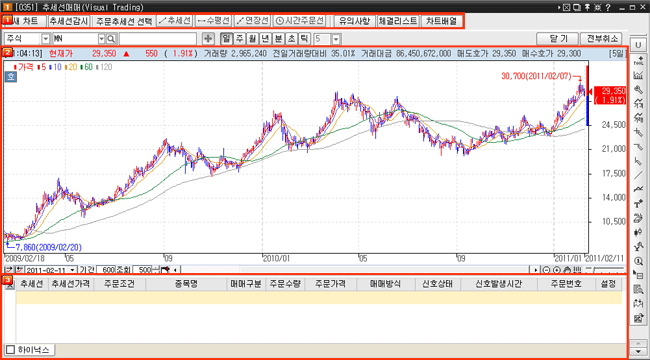Click the U button atop right sidebar
This screenshot has width=650, height=360.
(x=638, y=44)
